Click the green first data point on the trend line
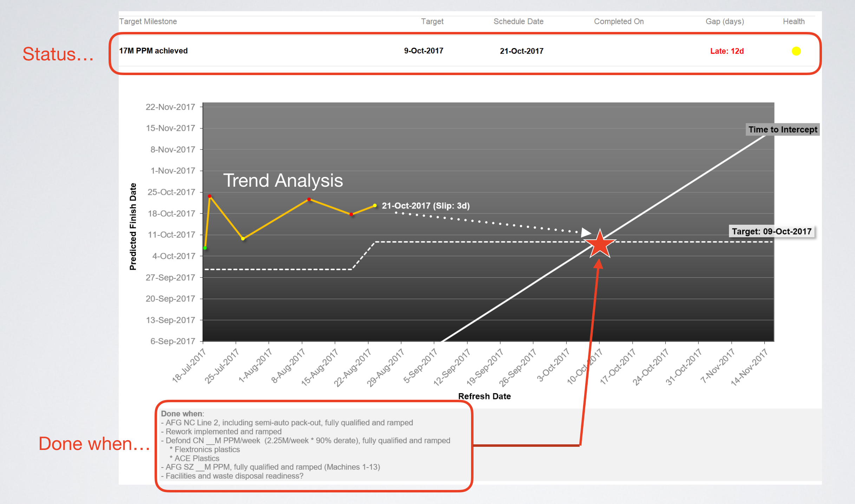Screen dimensions: 855x504 tap(205, 248)
